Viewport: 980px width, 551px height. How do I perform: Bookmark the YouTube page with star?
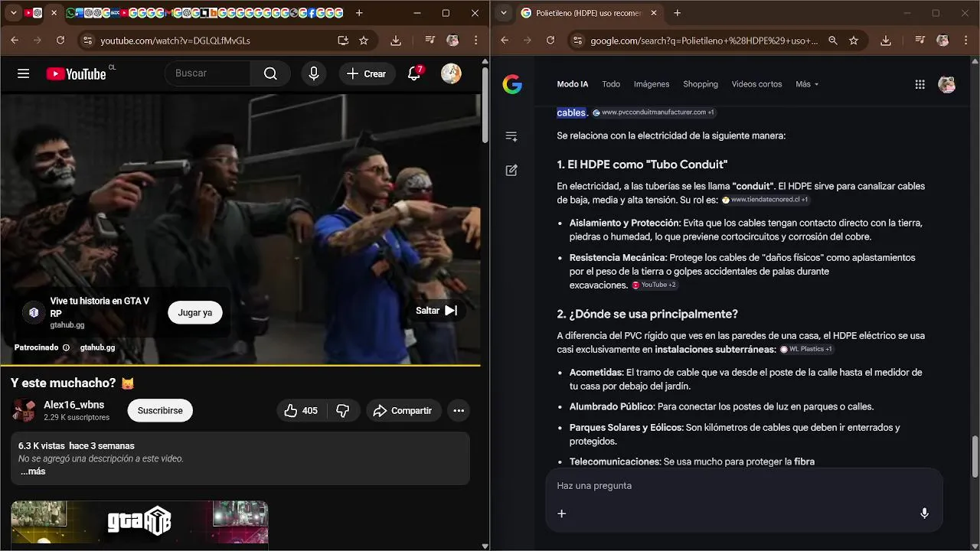tap(364, 41)
